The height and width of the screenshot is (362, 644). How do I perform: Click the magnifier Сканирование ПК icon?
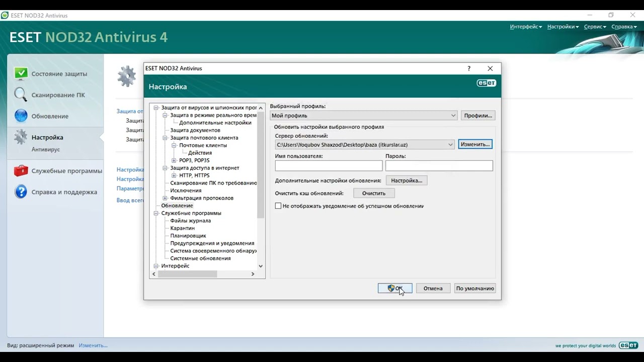point(21,95)
